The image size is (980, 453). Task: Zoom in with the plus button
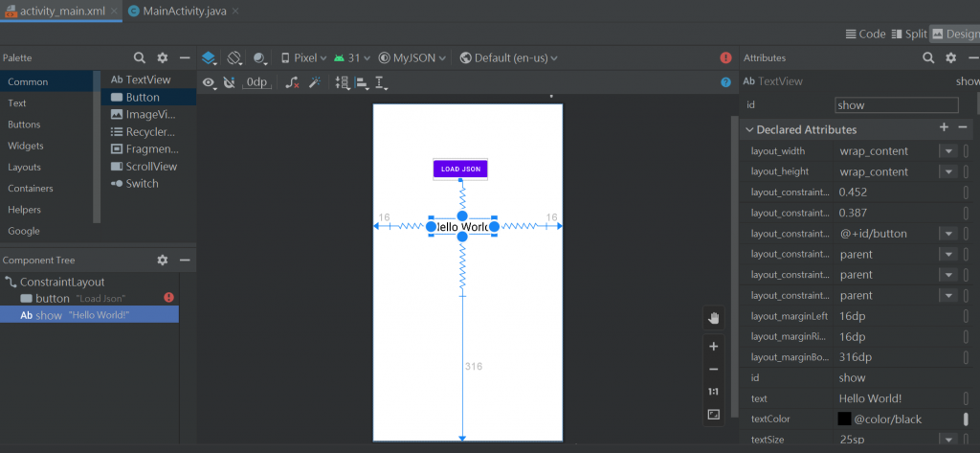(x=714, y=347)
